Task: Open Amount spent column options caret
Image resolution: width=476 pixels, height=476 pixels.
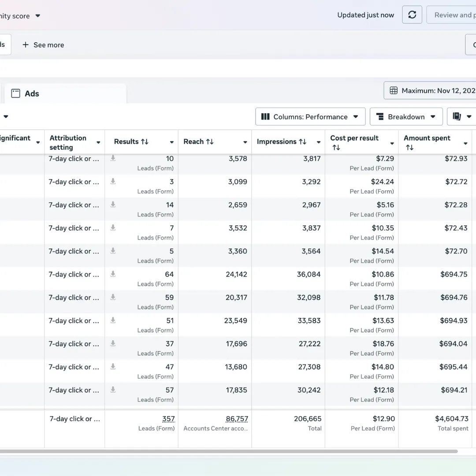Action: (465, 143)
